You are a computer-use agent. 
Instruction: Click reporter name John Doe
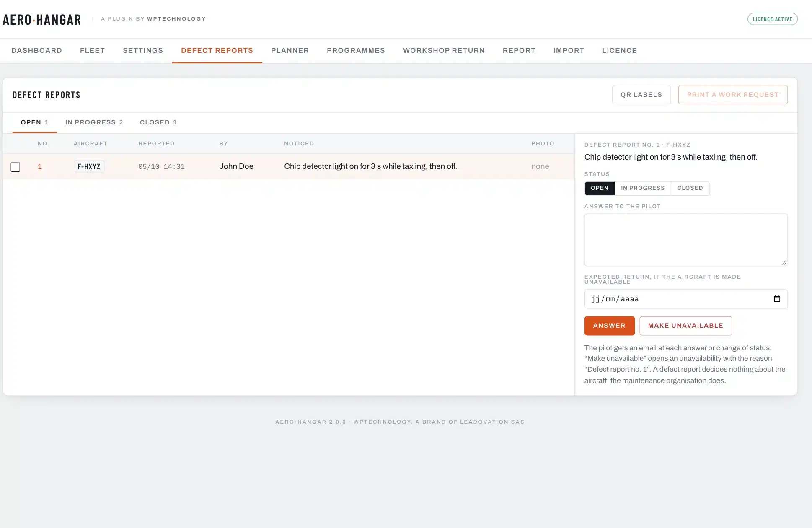click(236, 166)
